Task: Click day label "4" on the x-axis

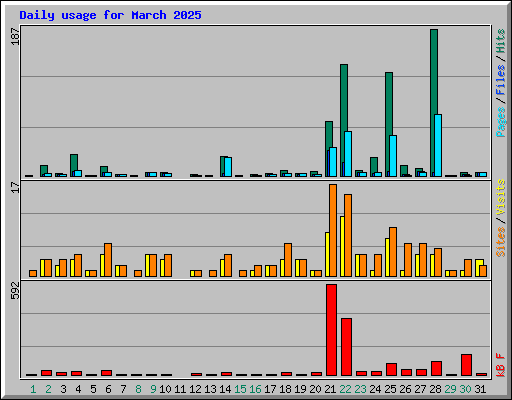Action: (x=78, y=389)
